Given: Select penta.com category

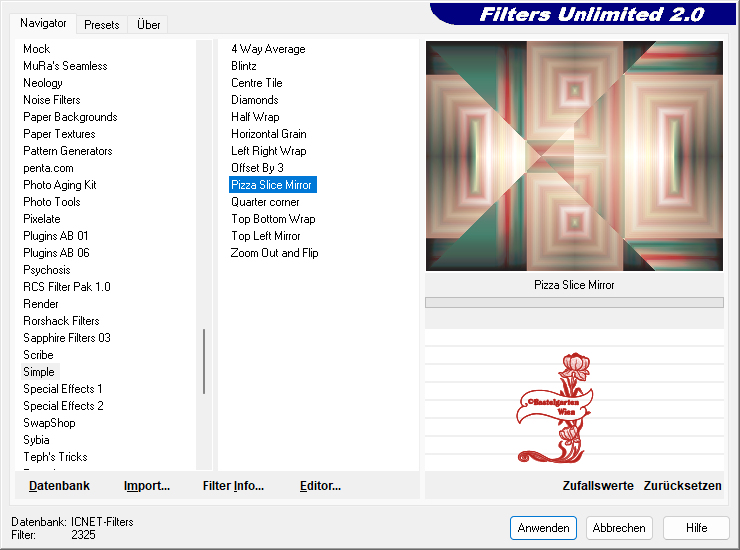Looking at the screenshot, I should click(x=49, y=168).
